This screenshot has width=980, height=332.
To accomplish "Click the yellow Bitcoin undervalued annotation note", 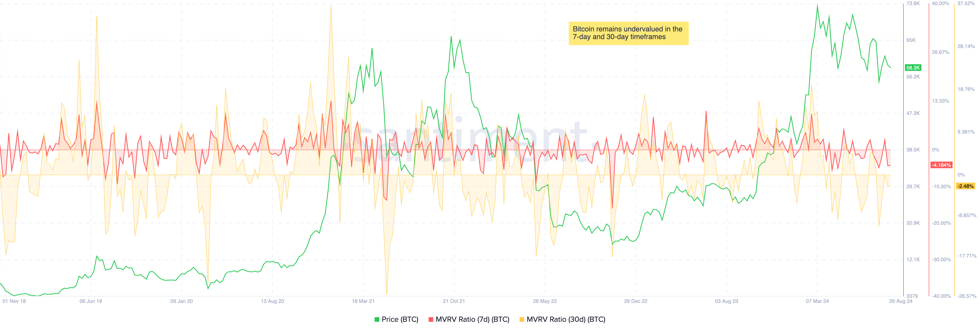I will pyautogui.click(x=629, y=33).
